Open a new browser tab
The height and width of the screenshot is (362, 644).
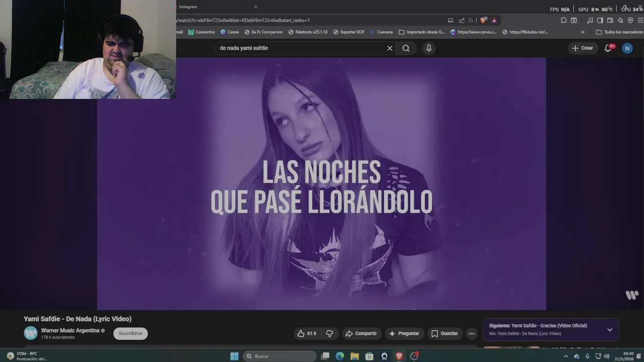coord(256,7)
